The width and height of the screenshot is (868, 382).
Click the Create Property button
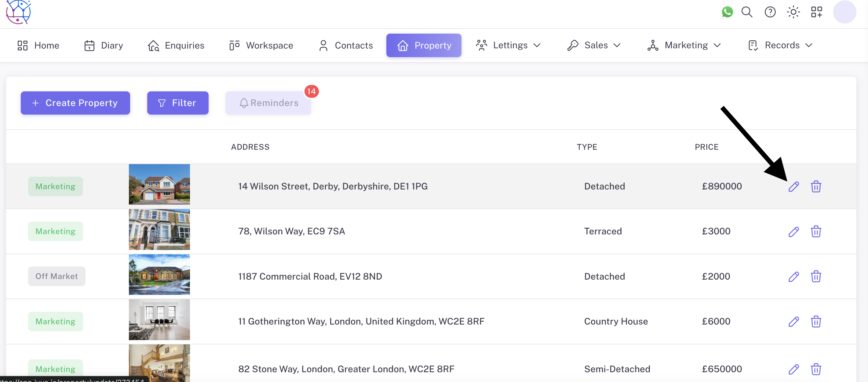[x=75, y=103]
